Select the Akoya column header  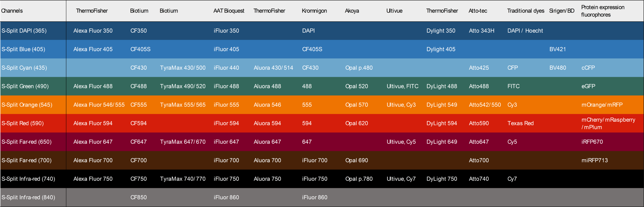click(352, 11)
